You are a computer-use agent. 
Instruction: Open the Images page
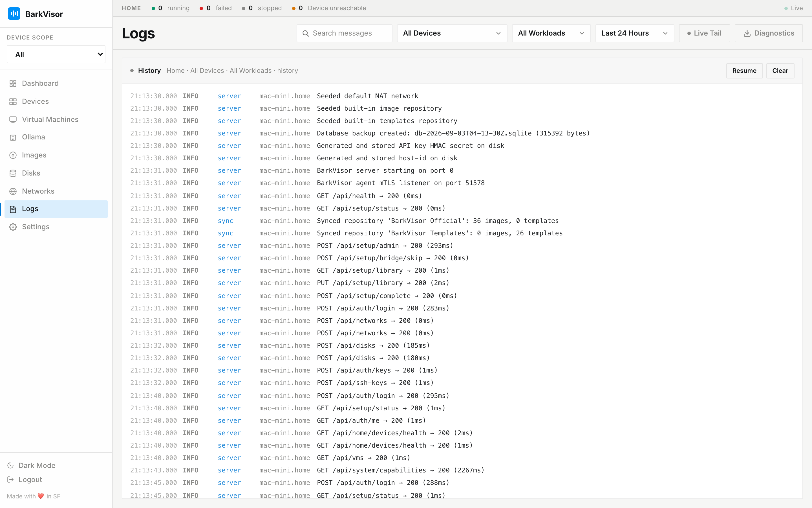[56, 155]
